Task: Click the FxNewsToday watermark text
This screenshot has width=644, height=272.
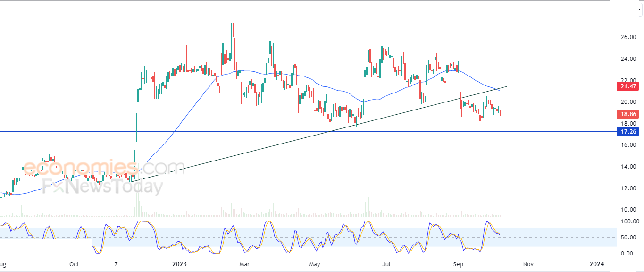Action: [x=103, y=187]
